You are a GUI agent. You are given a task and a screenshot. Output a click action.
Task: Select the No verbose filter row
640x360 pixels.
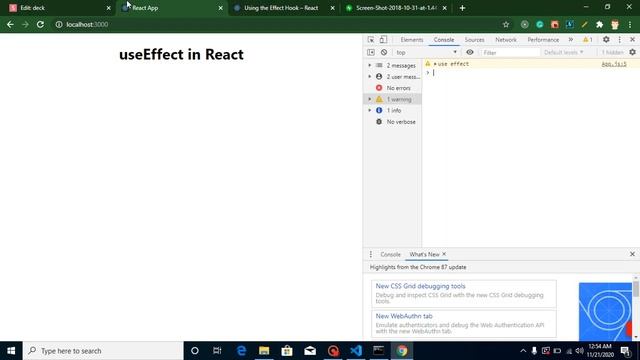click(x=392, y=122)
